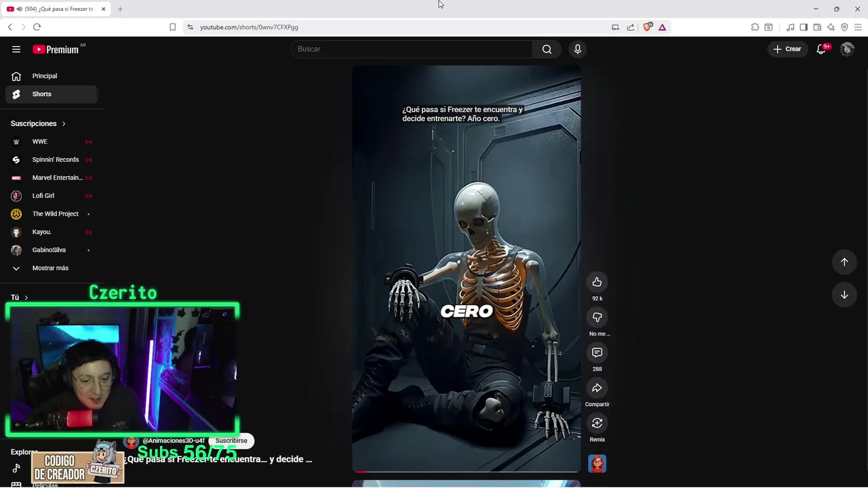Image resolution: width=868 pixels, height=488 pixels.
Task: Open the Brave VPN shield icon
Action: point(844,27)
